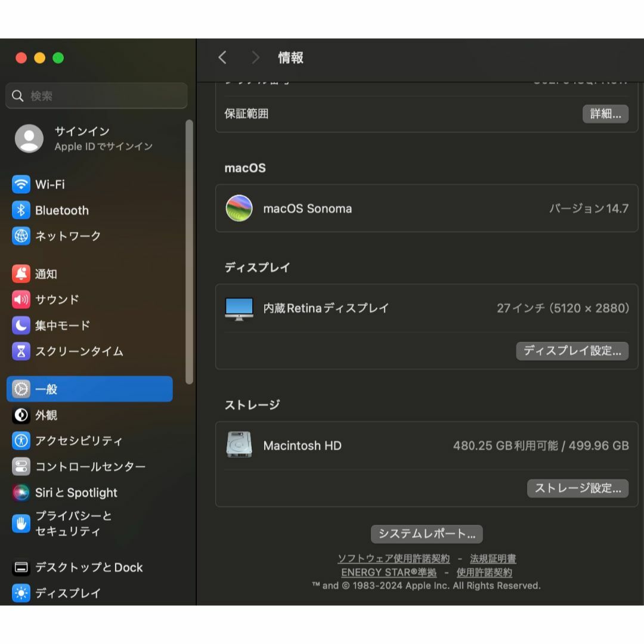Select ネットワーク label in sidebar
644x644 pixels.
click(x=68, y=236)
